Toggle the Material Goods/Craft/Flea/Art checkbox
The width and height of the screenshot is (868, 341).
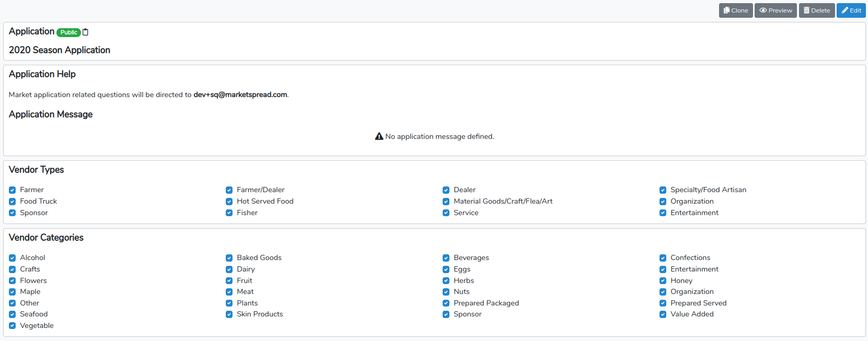tap(446, 202)
